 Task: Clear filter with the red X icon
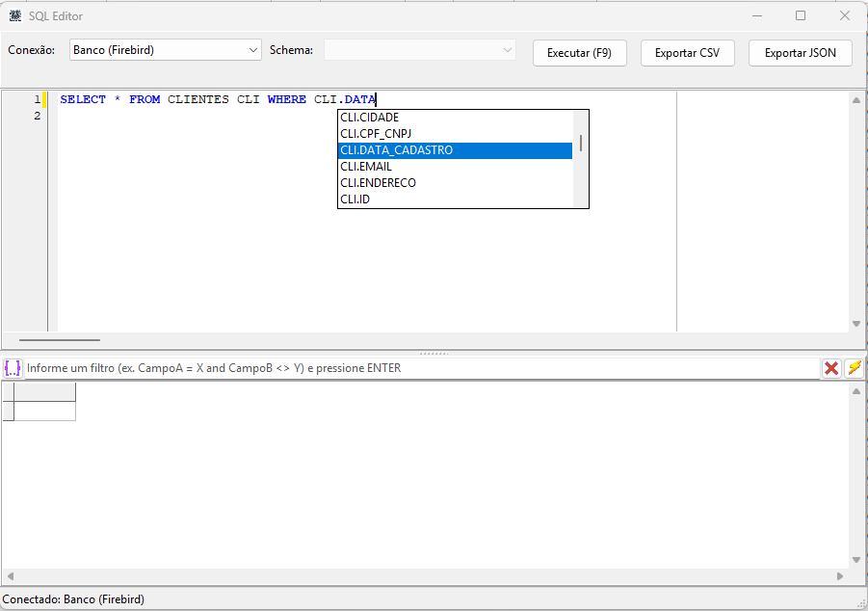(x=831, y=368)
